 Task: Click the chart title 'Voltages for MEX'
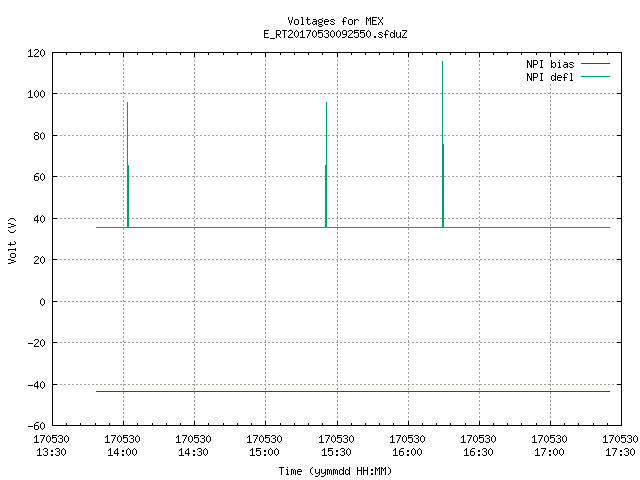tap(335, 21)
